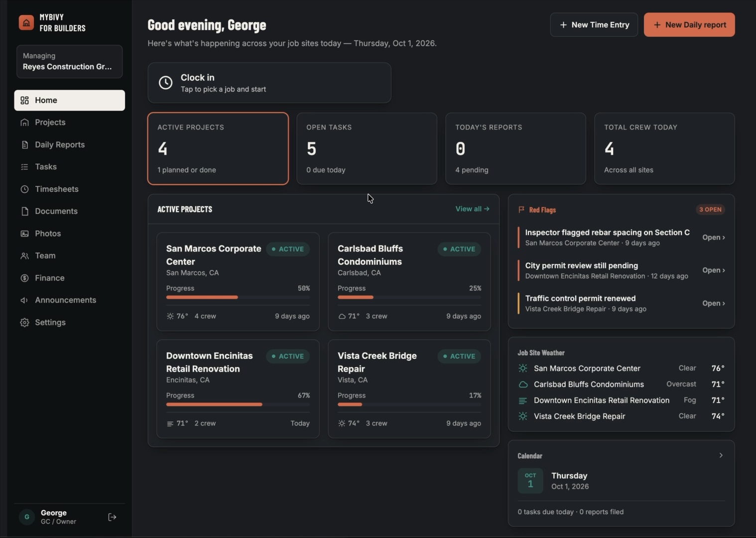The height and width of the screenshot is (538, 756).
Task: Click the Oct 1 calendar date tile
Action: point(530,481)
